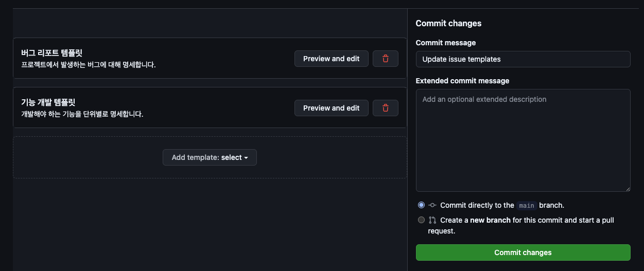Click the Extended commit message label
The image size is (644, 271).
(x=463, y=81)
